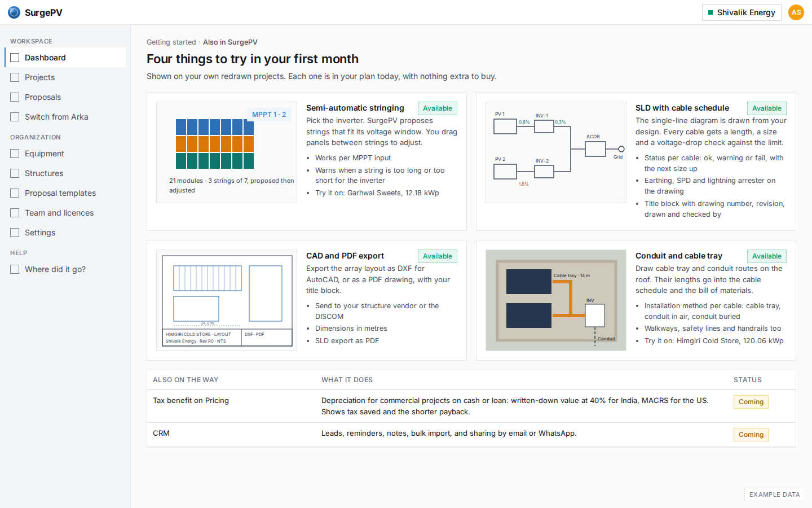Select Switch from Arka
The width and height of the screenshot is (812, 508).
pyautogui.click(x=65, y=117)
